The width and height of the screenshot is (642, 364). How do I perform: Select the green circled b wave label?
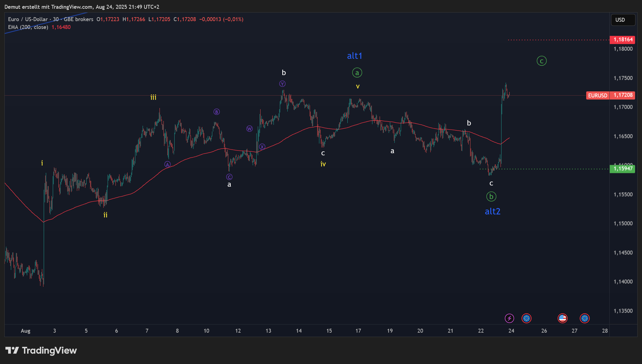click(491, 197)
